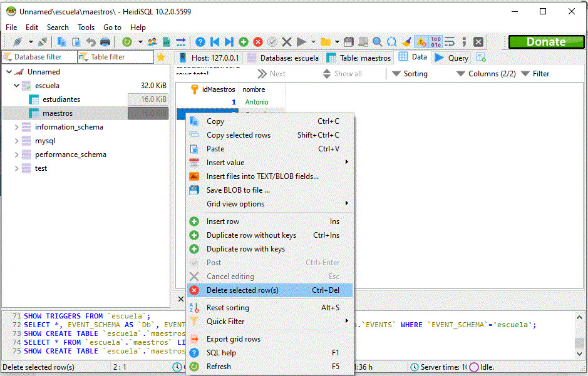Click the blue Help question mark in toolbar
588x376 pixels.
click(x=200, y=42)
